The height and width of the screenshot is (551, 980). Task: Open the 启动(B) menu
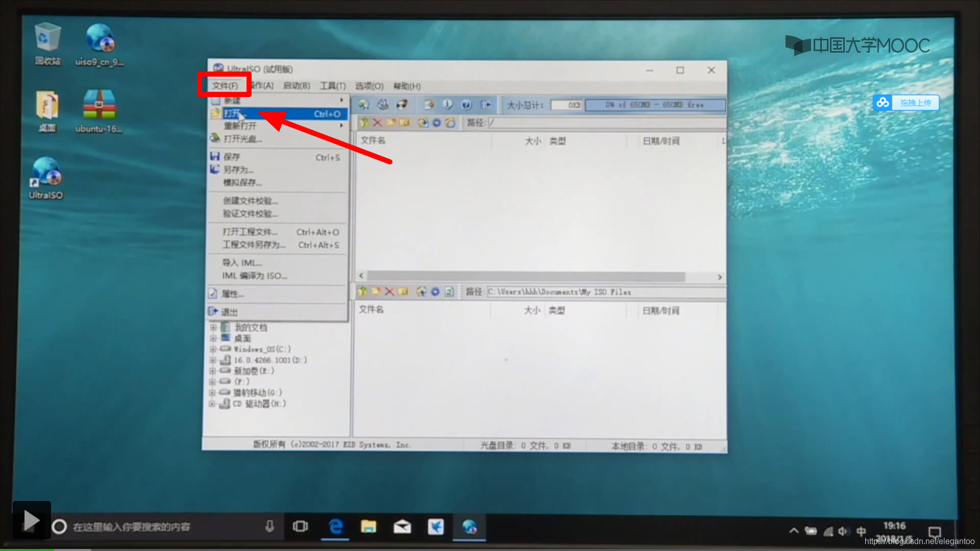[297, 86]
